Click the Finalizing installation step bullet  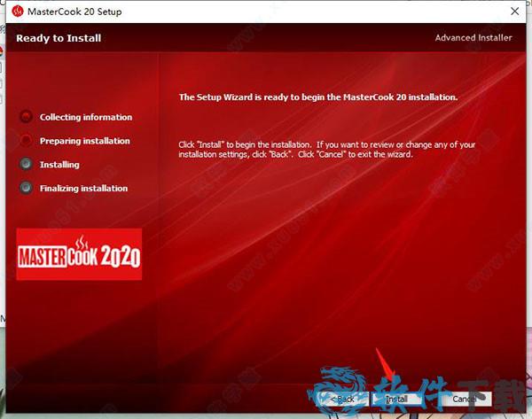(x=26, y=188)
